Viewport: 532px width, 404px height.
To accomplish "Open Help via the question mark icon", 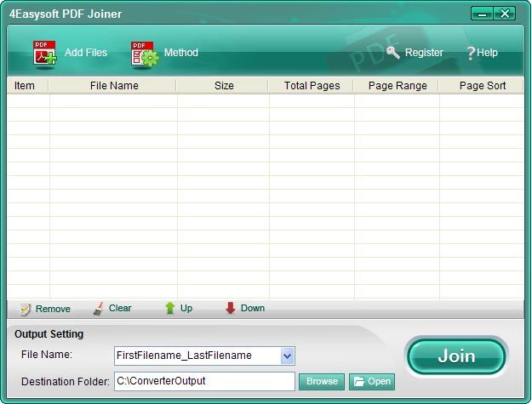I will 470,53.
